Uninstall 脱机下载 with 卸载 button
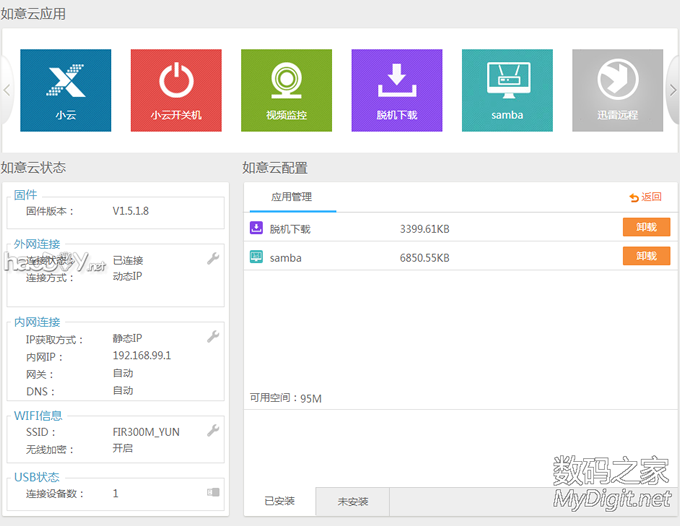Screen dimensions: 680x526 pos(646,227)
